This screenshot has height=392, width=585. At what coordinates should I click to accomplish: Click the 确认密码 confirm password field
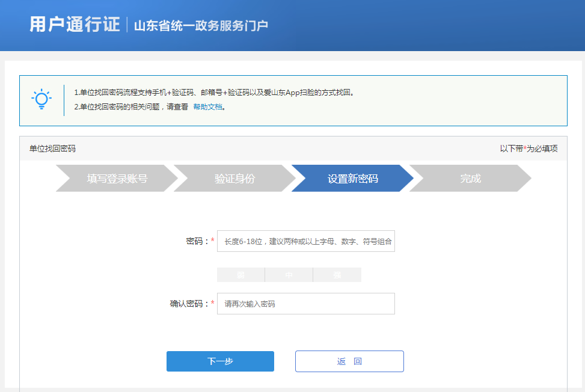tap(305, 304)
